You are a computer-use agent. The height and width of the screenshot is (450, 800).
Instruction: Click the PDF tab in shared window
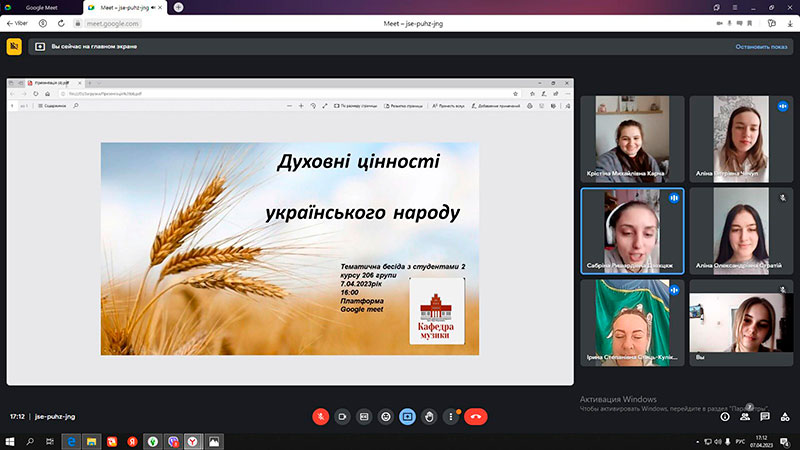click(x=55, y=83)
